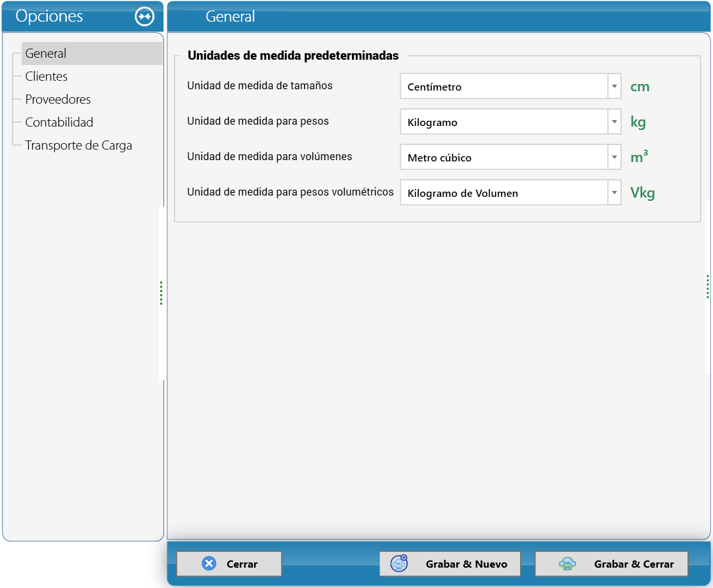
Task: Click the cloud save icon for Grabar & Cerrar
Action: coord(567,564)
